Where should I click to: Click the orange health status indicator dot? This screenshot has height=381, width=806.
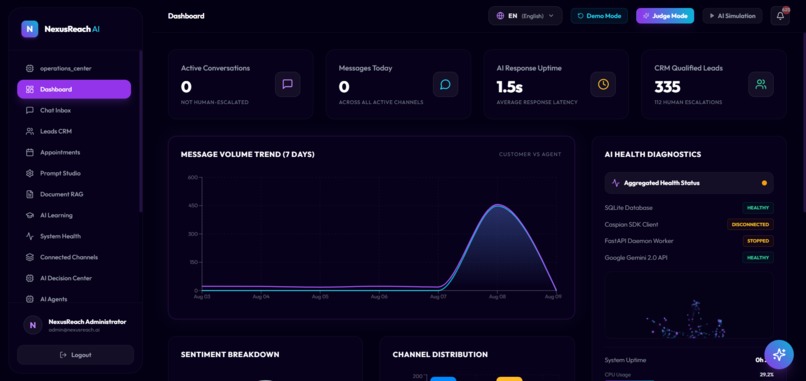click(x=764, y=183)
